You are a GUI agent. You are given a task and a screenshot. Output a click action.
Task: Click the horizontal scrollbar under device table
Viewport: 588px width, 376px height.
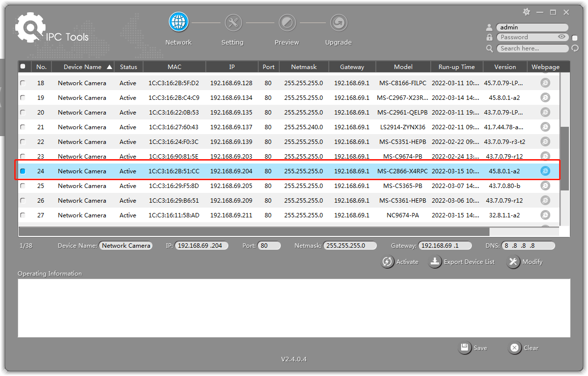tap(254, 232)
